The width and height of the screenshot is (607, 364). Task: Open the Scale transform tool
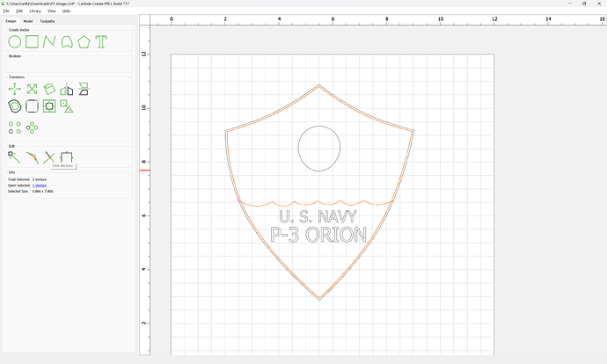(32, 89)
